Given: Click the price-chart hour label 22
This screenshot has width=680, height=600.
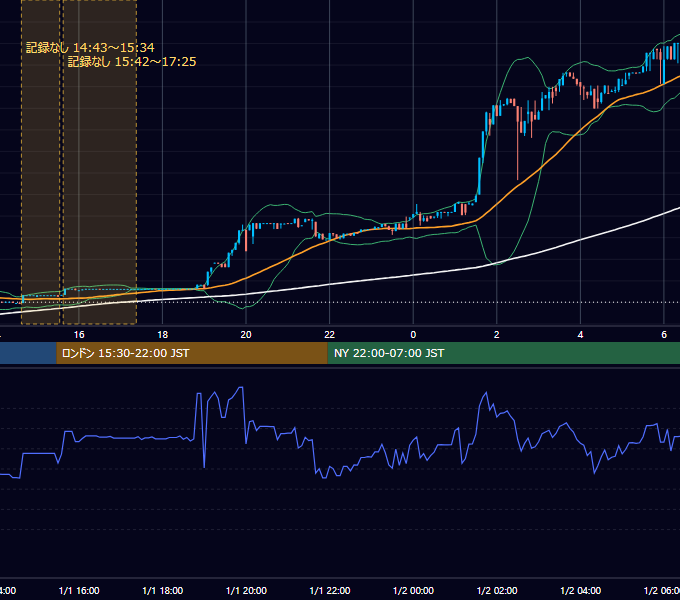Looking at the screenshot, I should tap(330, 335).
